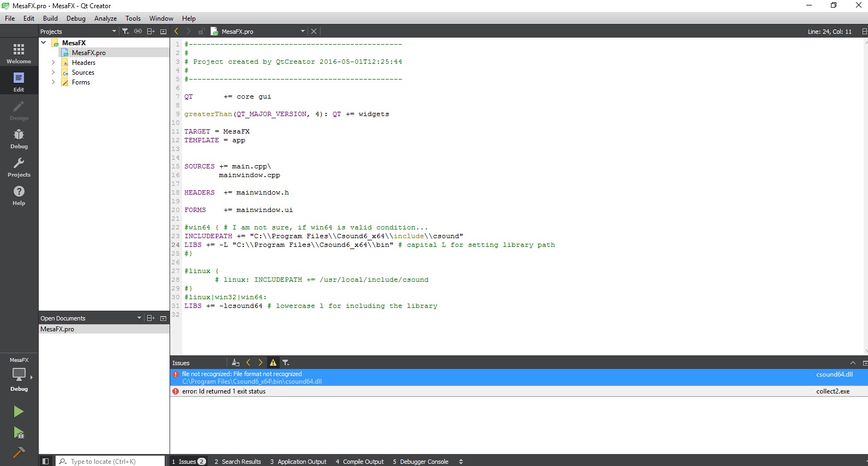Clear the Issues list
The width and height of the screenshot is (868, 466).
click(x=236, y=362)
